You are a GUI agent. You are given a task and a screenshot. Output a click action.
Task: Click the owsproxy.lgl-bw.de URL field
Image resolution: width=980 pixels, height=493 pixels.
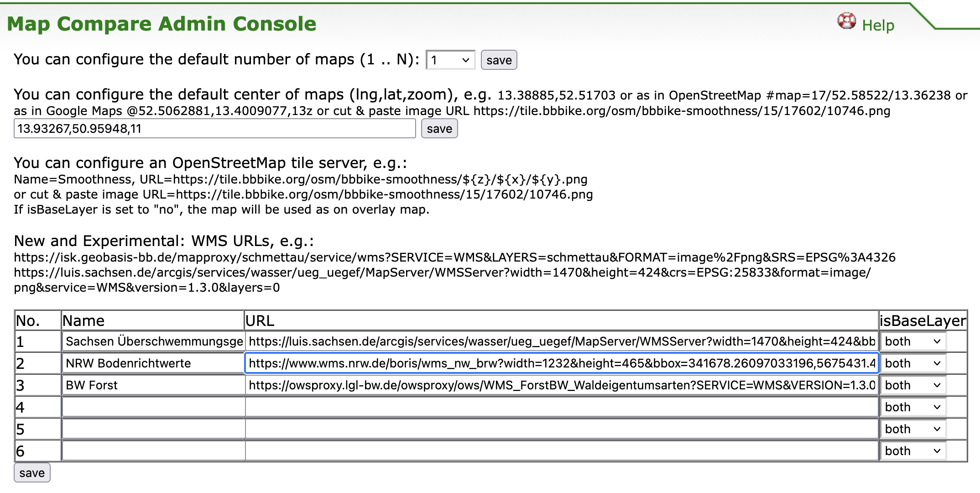coord(561,385)
